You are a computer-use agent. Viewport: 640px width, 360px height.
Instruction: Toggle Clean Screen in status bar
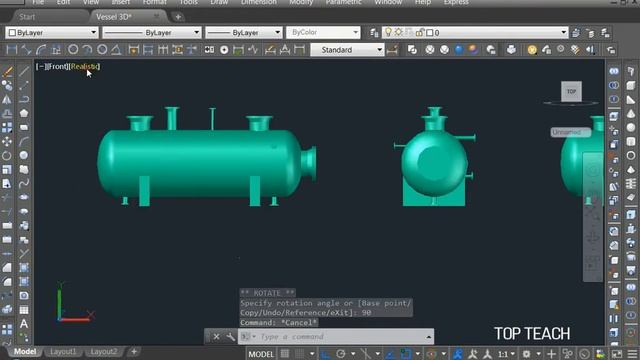(617, 354)
